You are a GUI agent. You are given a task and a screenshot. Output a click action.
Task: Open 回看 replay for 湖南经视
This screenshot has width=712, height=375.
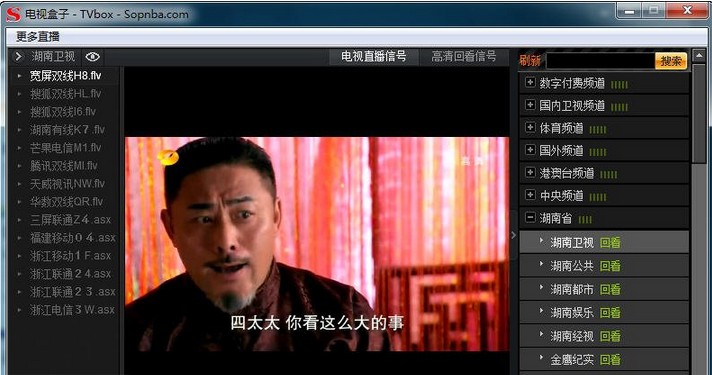tap(610, 336)
